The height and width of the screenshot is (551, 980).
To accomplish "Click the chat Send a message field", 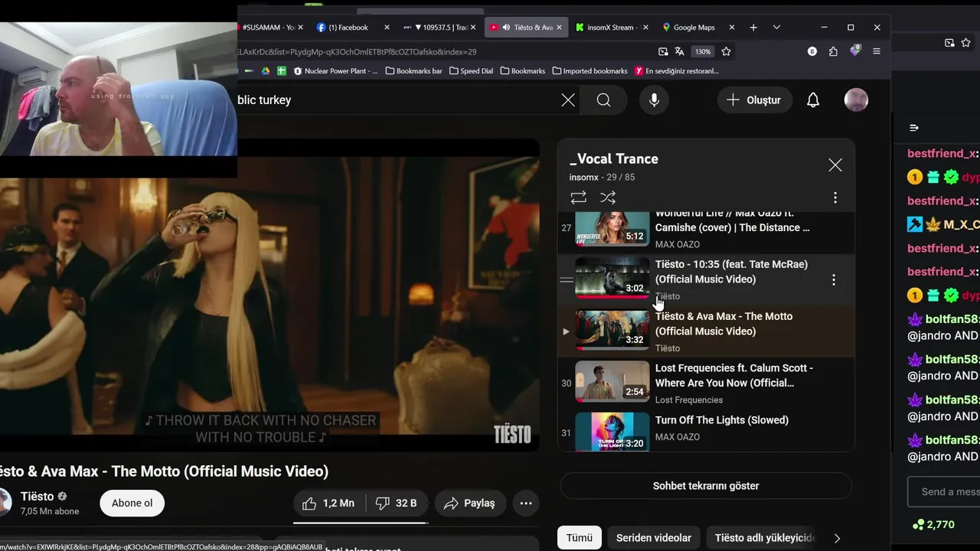I will [x=944, y=492].
